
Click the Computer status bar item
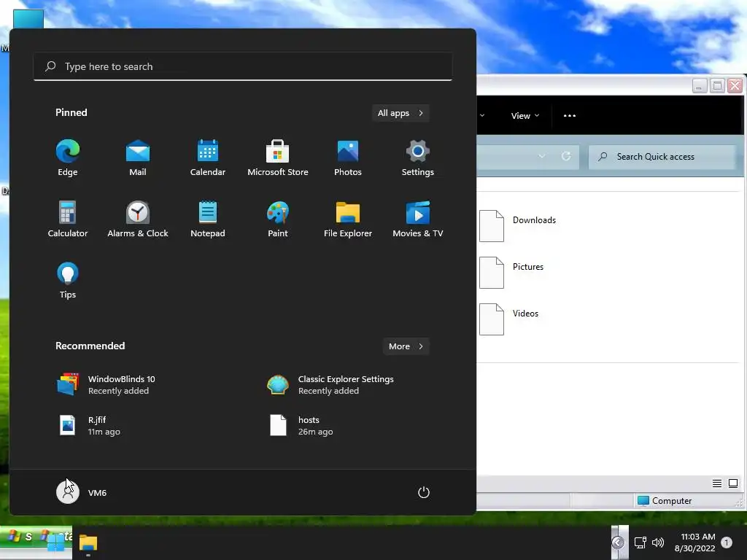click(x=665, y=500)
